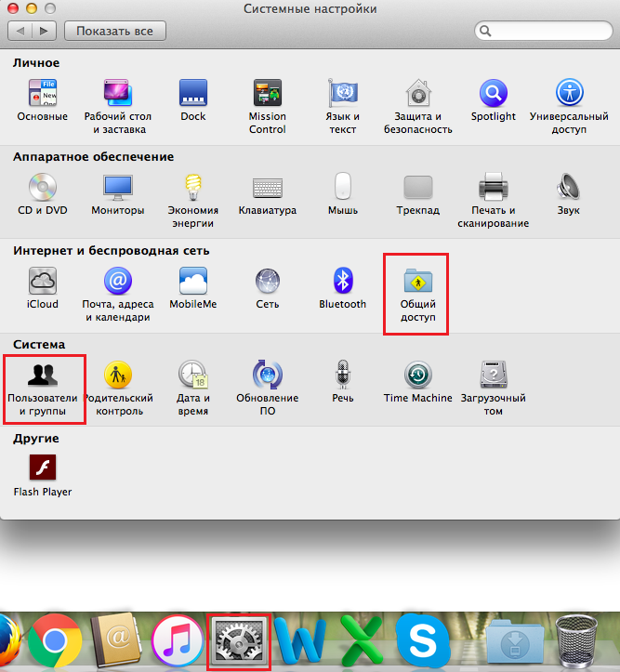Close the Системные настройки window
Viewport: 620px width, 672px height.
point(14,8)
